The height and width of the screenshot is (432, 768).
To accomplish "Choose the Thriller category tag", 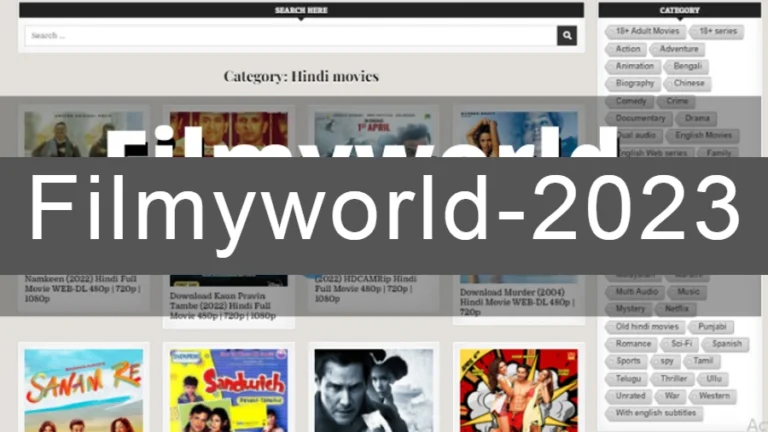I will click(x=672, y=379).
